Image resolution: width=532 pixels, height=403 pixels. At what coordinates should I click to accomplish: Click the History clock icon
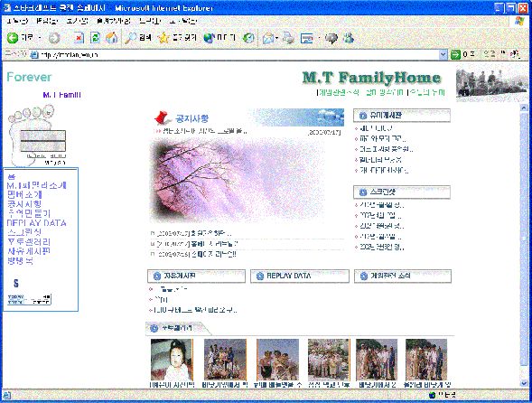coord(248,38)
